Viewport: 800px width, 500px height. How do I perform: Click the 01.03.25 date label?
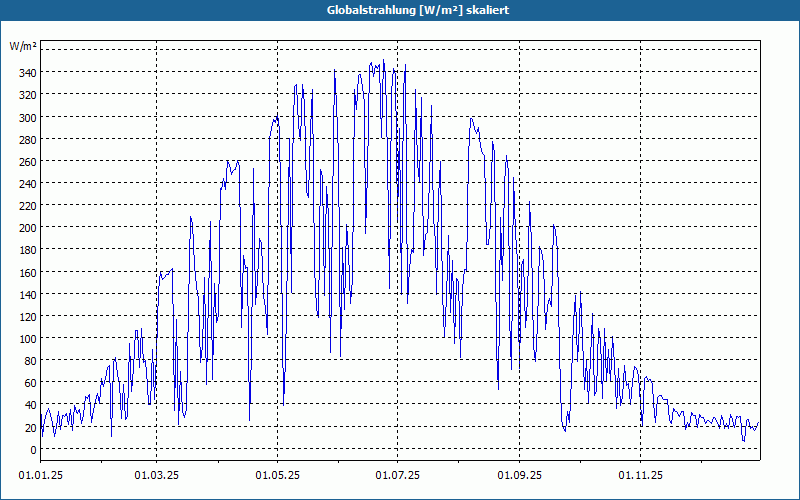[157, 476]
